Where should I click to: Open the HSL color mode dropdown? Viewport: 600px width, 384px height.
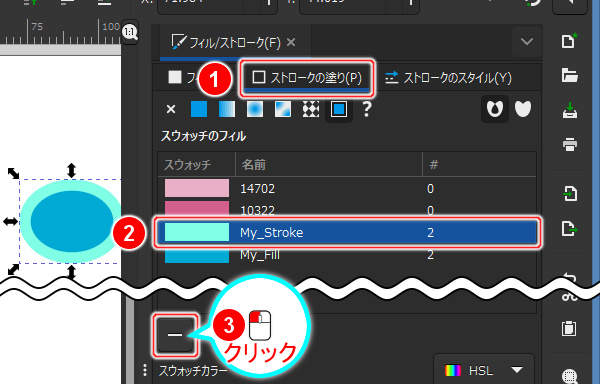coord(484,370)
